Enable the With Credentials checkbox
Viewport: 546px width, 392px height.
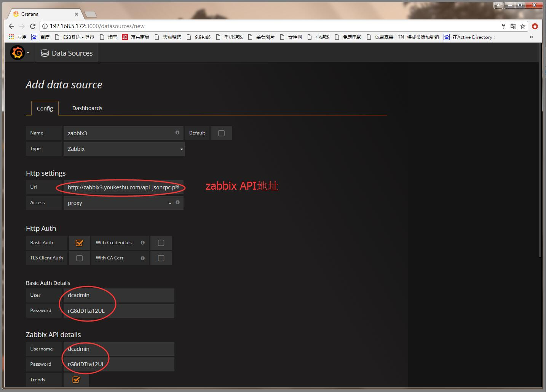[x=161, y=243]
